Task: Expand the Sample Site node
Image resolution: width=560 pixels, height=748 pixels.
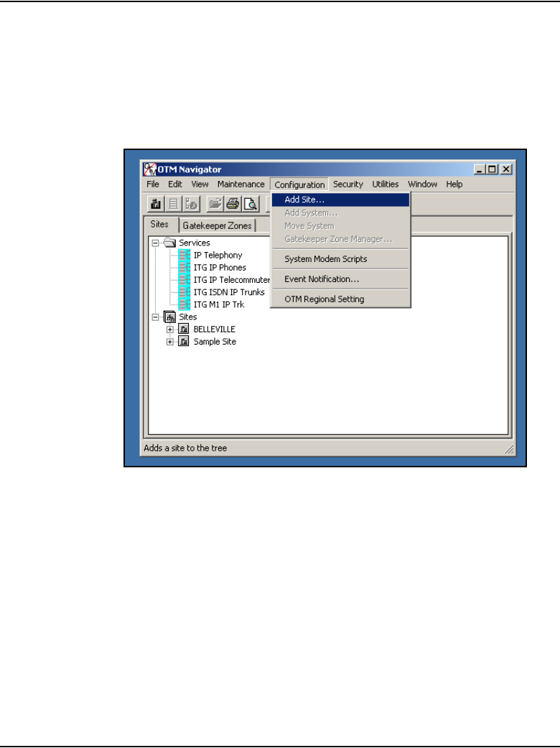Action: click(170, 342)
